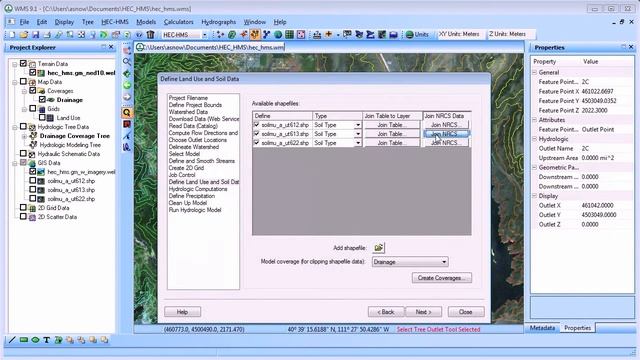Image resolution: width=640 pixels, height=360 pixels.
Task: Click Join NRCS for soilmu_a_ut613.shp
Action: click(446, 134)
